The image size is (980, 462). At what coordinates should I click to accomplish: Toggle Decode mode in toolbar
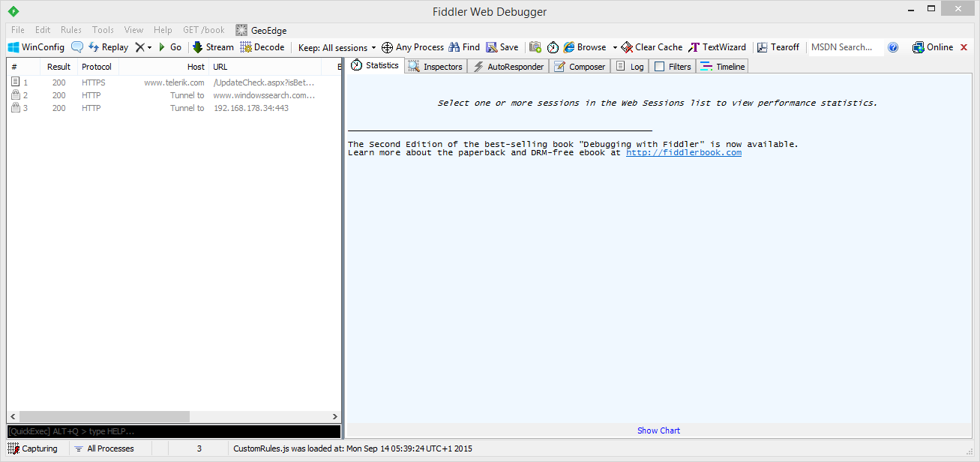tap(262, 47)
